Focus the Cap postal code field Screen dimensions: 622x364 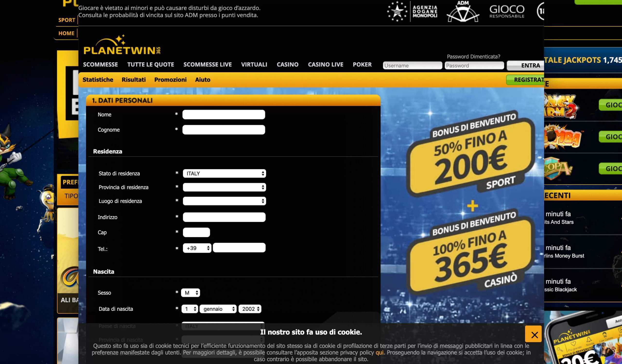point(196,233)
